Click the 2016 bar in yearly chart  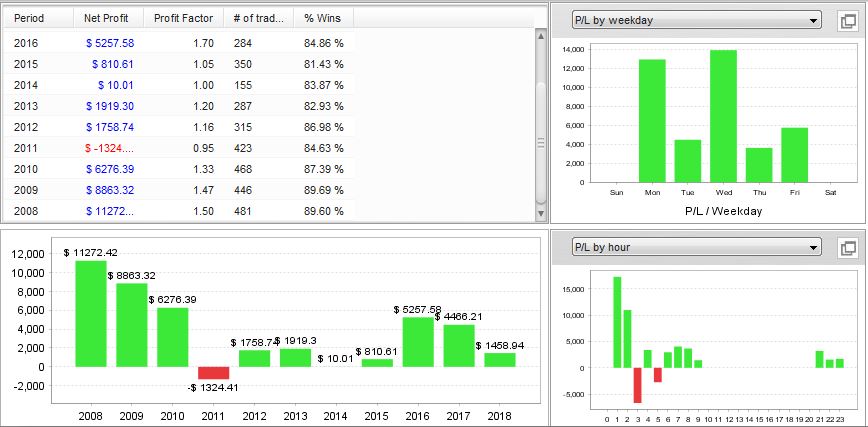418,342
